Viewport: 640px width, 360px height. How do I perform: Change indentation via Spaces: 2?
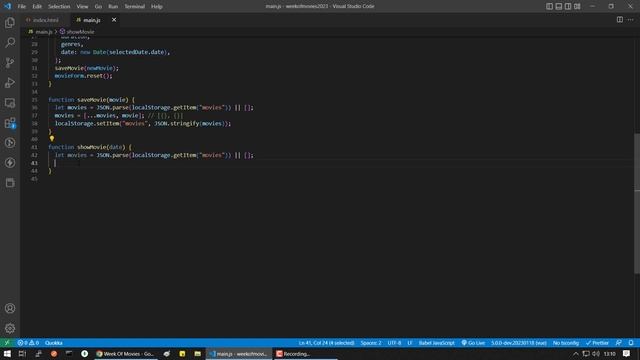[371, 343]
